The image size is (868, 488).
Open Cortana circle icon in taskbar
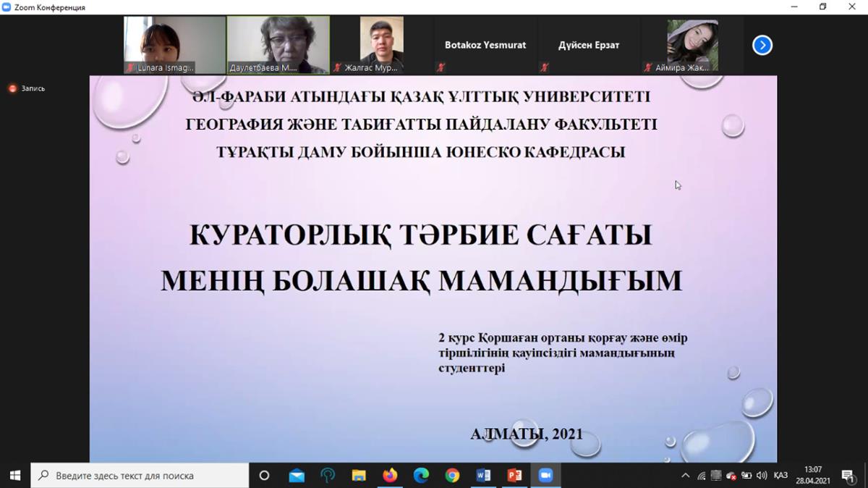[264, 476]
